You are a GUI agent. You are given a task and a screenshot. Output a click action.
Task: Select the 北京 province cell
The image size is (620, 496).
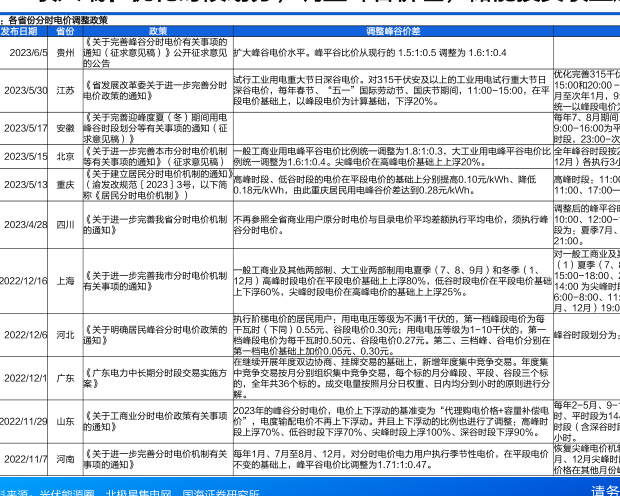point(65,155)
